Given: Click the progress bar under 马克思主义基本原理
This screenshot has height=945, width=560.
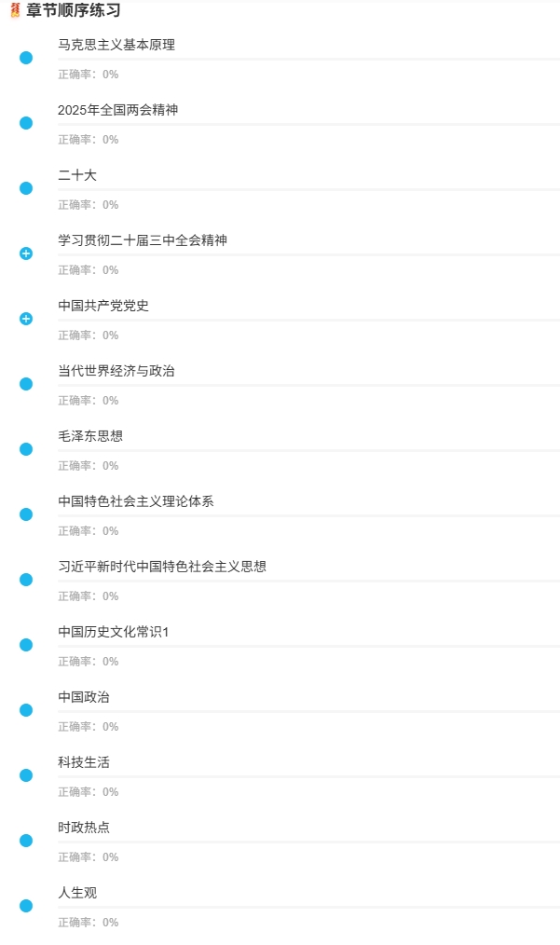Looking at the screenshot, I should point(308,60).
